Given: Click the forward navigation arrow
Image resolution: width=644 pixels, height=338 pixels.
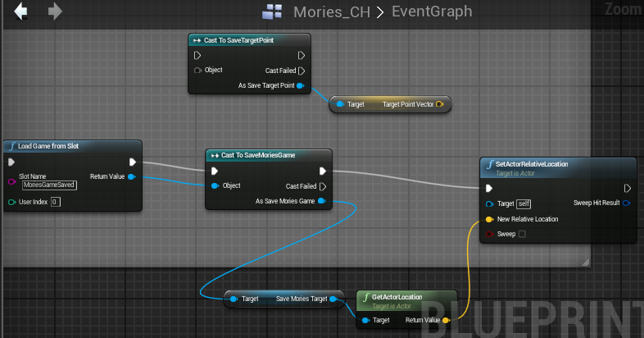Looking at the screenshot, I should pos(55,11).
